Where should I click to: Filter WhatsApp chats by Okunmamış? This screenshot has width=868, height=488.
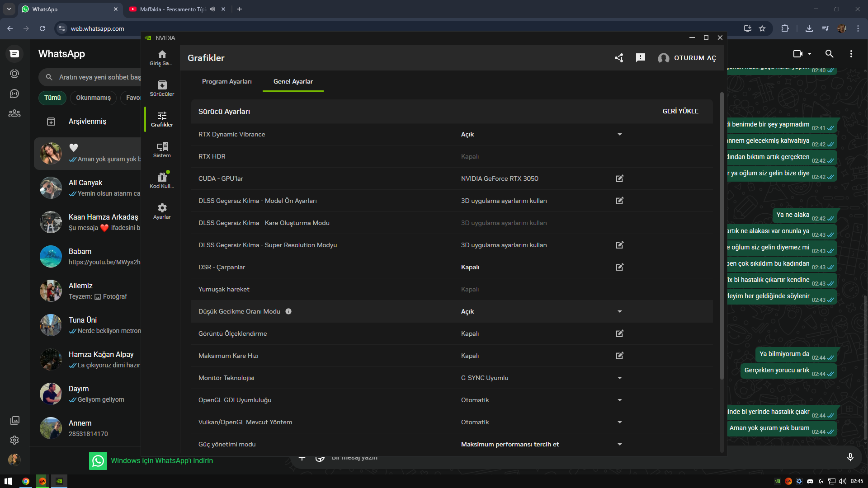pyautogui.click(x=93, y=98)
